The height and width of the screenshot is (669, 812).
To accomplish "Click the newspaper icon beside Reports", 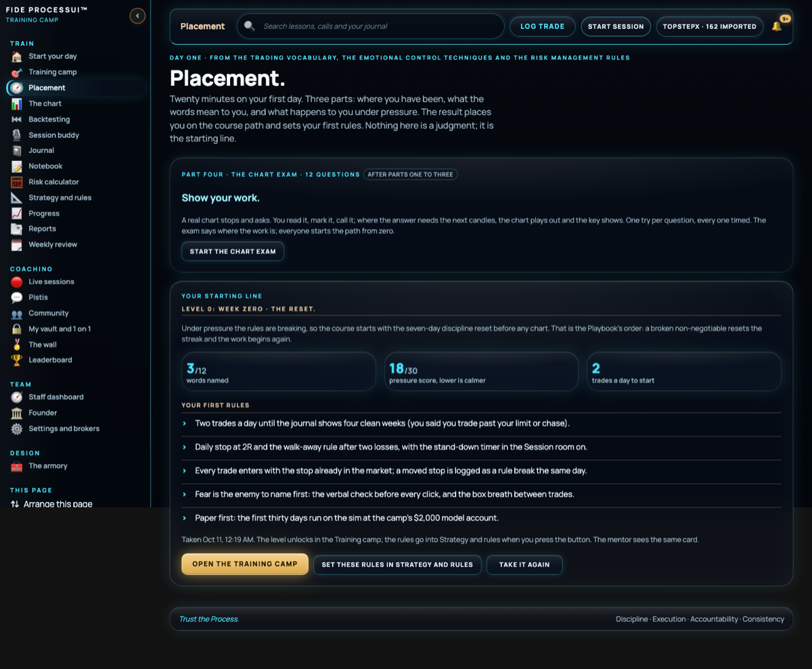I will tap(17, 229).
